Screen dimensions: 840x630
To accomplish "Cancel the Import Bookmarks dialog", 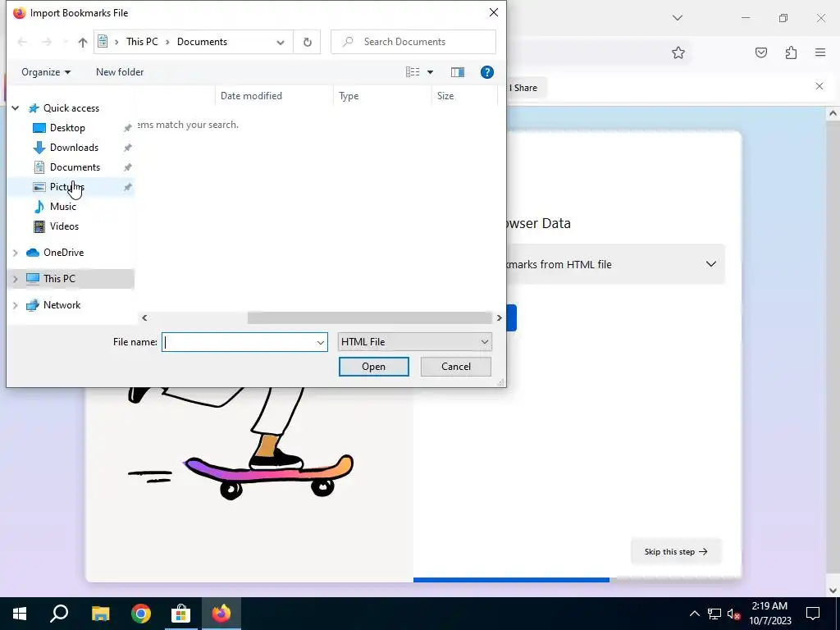I will coord(456,367).
